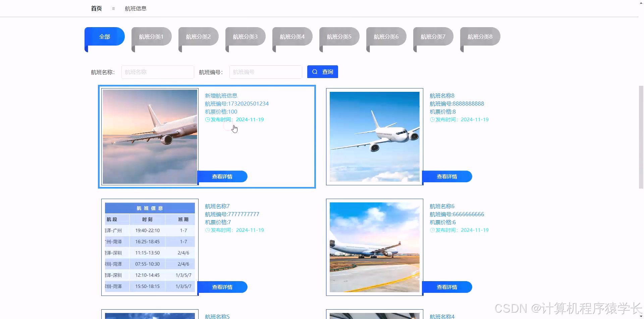Screen dimensions: 644x319
Task: Click the clock icon beside 新增航班信息 publish date
Action: [x=207, y=120]
